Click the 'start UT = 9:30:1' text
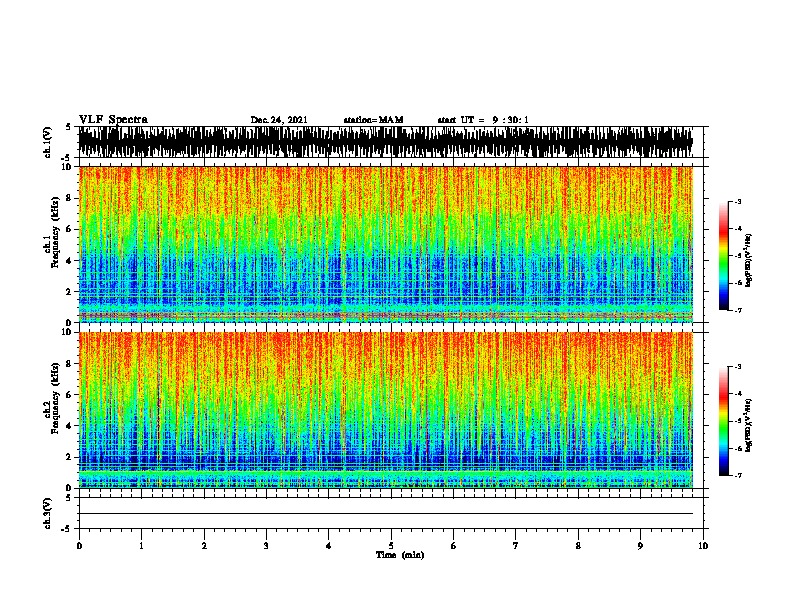Image resolution: width=792 pixels, height=612 pixels. point(483,120)
